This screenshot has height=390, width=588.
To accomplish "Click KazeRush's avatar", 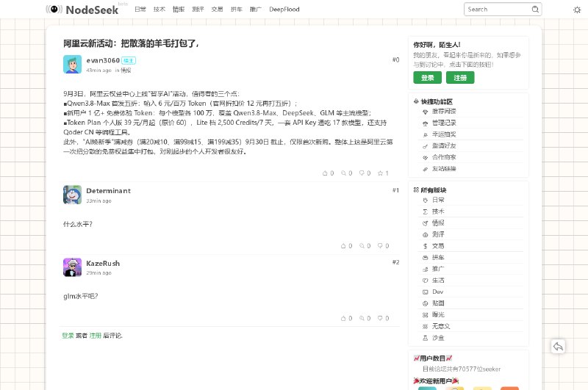I will point(72,267).
